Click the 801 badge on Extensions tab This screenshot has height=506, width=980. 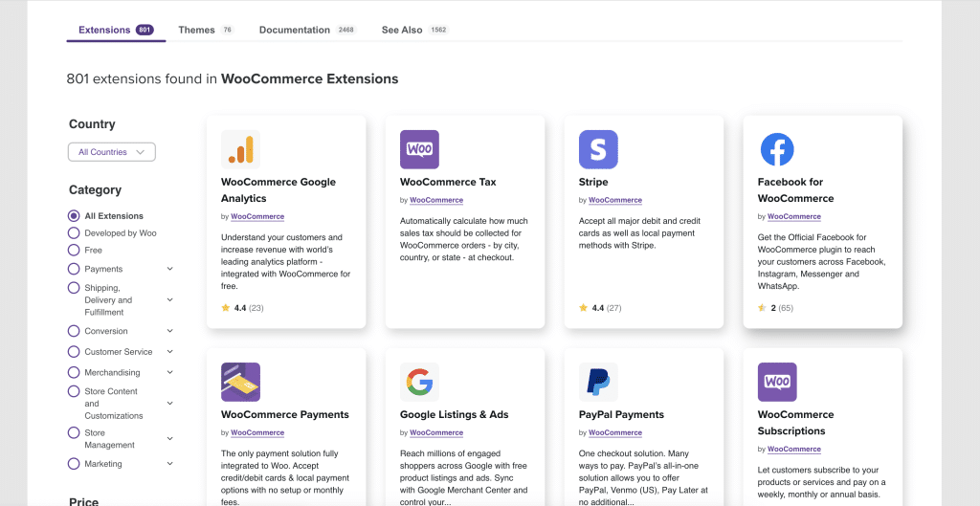(145, 30)
